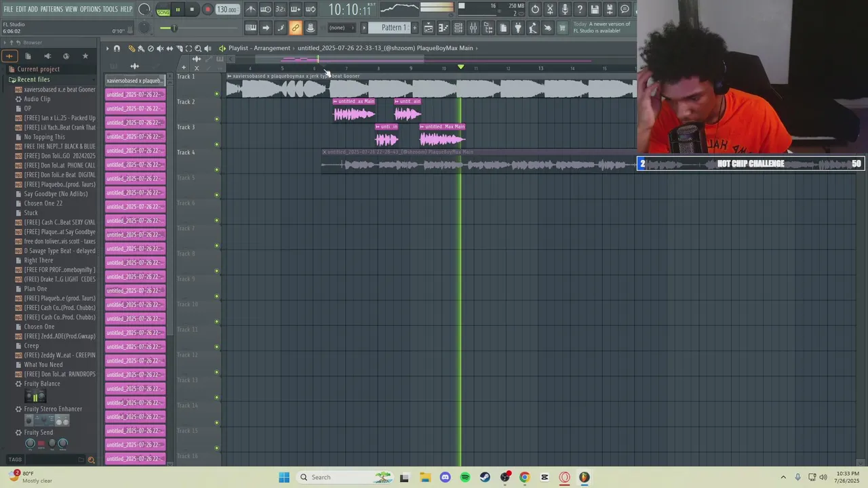Click Playlist - Arrangement breadcrumb
868x488 pixels.
[x=259, y=48]
